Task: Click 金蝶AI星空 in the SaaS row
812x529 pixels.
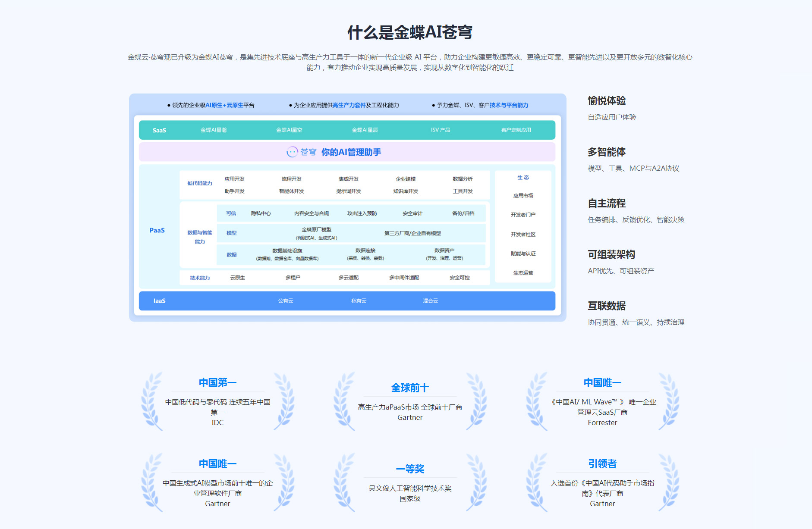Action: coord(289,130)
